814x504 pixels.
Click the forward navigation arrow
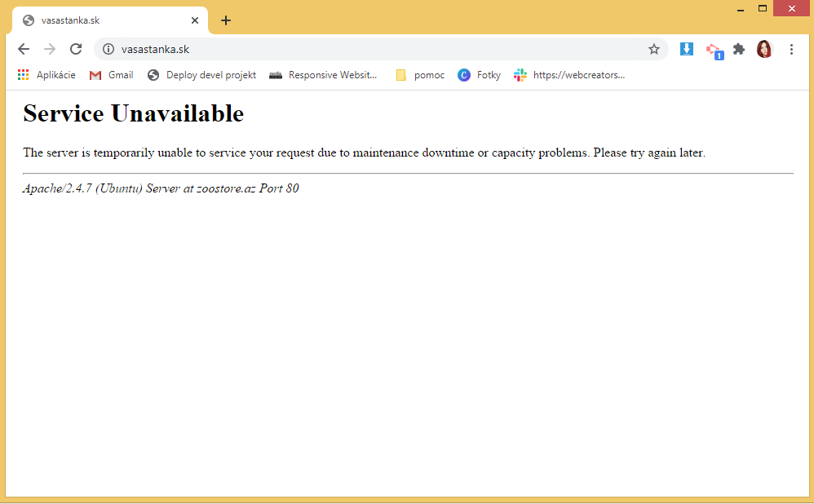click(x=50, y=49)
